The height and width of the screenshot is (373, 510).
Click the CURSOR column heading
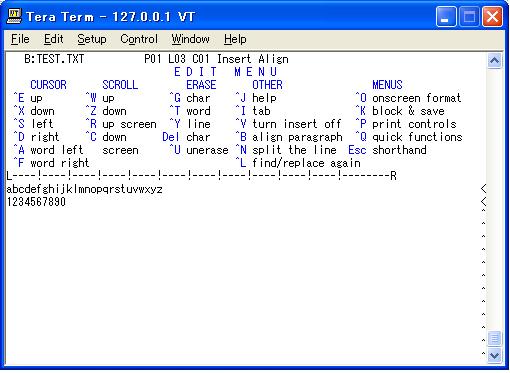[x=48, y=85]
